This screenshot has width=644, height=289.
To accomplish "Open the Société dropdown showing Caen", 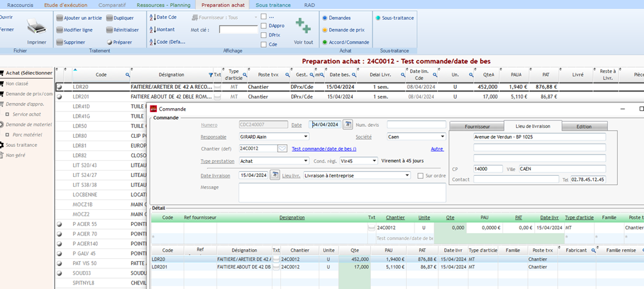I will pos(442,136).
